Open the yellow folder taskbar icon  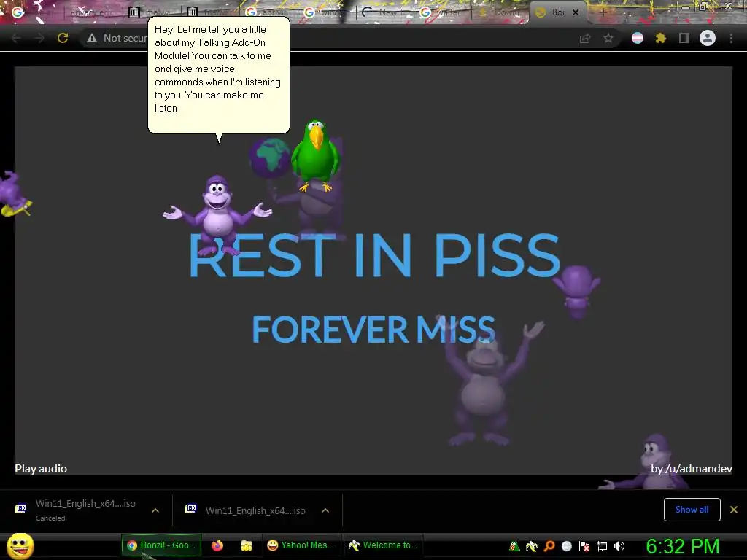coord(247,545)
